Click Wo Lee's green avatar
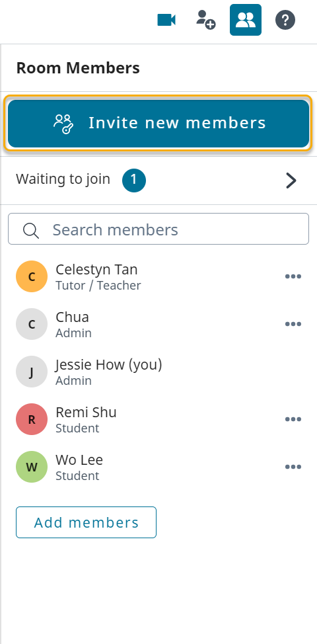Screen dimensions: 317x644 (32, 467)
